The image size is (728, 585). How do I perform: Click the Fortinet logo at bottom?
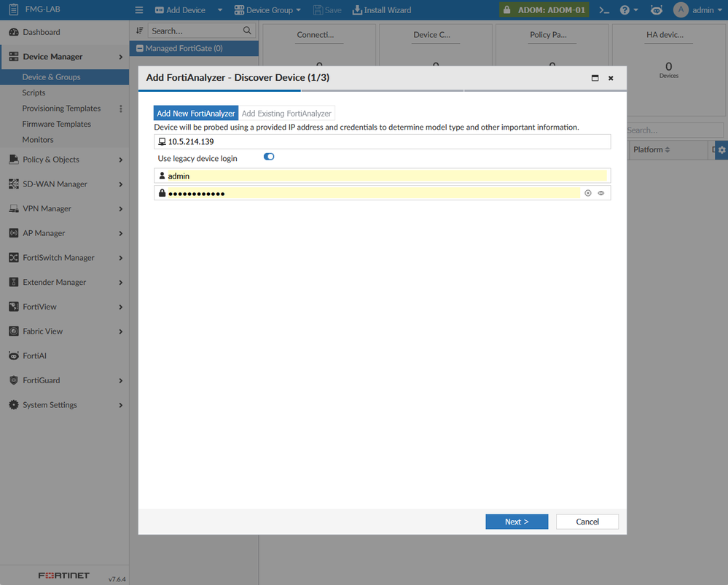coord(63,576)
